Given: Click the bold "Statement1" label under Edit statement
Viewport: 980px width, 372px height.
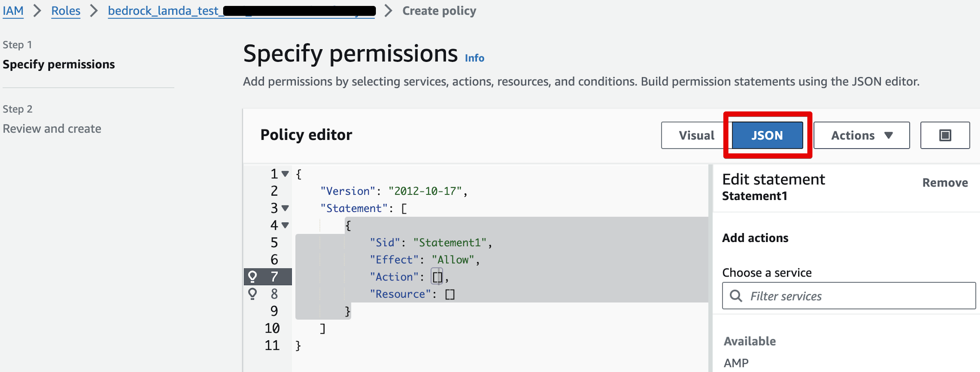Looking at the screenshot, I should click(755, 196).
